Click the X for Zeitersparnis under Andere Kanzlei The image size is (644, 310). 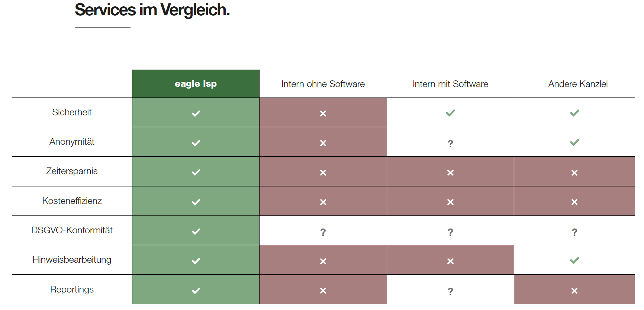[x=574, y=173]
